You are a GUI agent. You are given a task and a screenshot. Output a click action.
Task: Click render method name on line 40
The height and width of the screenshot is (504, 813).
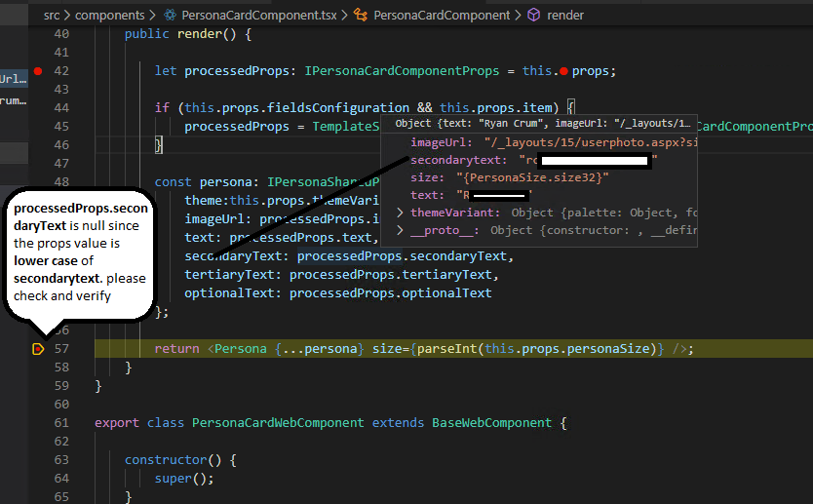click(x=200, y=34)
